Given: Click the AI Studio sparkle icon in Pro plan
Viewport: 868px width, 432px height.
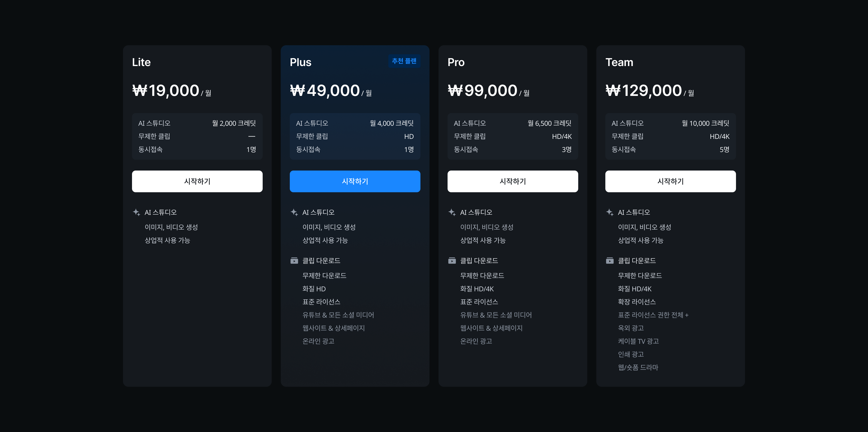Looking at the screenshot, I should [x=452, y=212].
